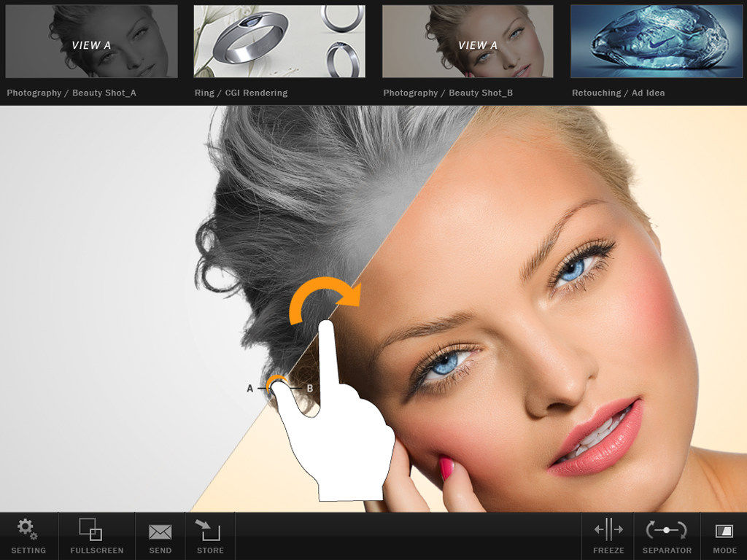The image size is (747, 560).
Task: Toggle the Freeze tool
Action: 609,529
